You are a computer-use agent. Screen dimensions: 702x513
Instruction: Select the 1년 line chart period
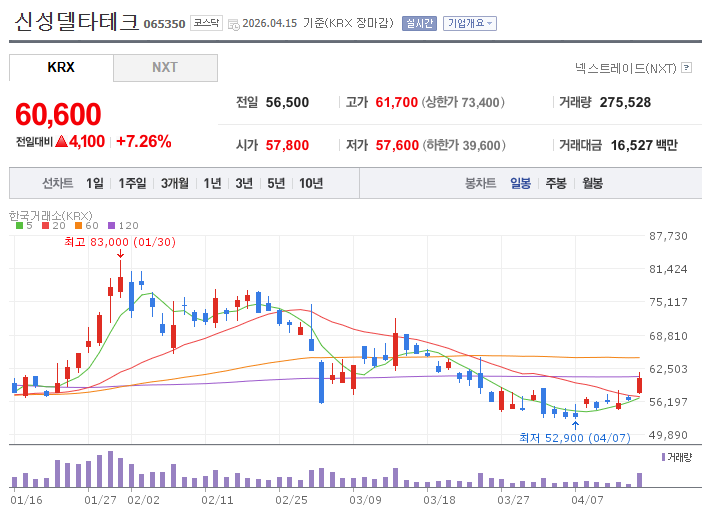pos(212,183)
